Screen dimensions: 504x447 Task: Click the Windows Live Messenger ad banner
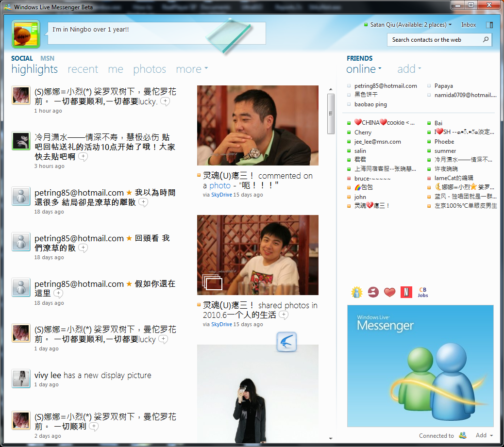coord(420,365)
